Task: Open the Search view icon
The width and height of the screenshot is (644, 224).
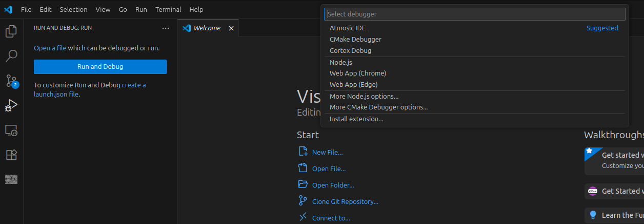Action: click(x=11, y=55)
